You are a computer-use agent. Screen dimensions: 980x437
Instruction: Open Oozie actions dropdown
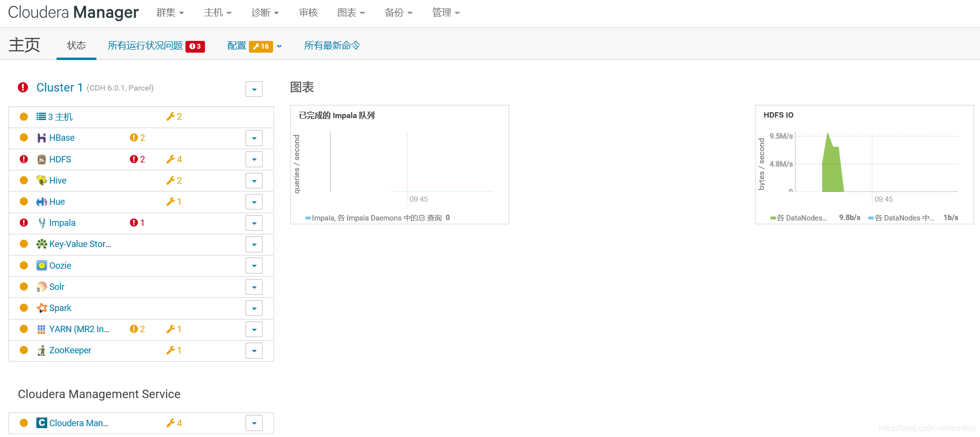254,266
